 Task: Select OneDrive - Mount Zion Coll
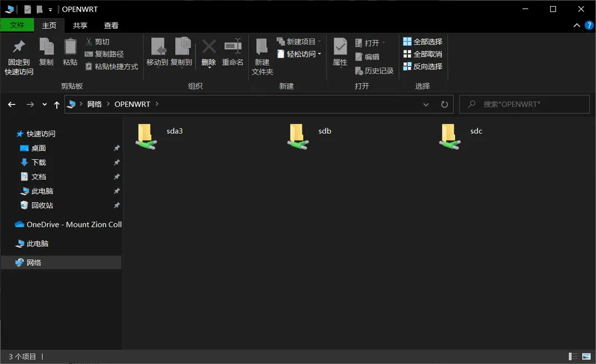tap(68, 224)
